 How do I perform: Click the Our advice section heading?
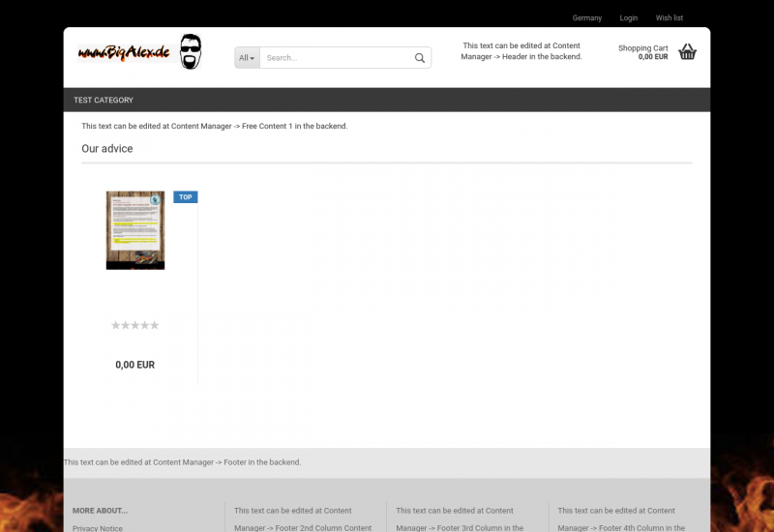point(107,149)
